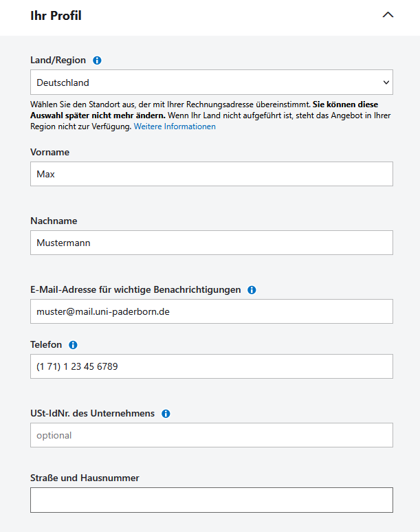Show info for E-Mail-Adresse notifications

coord(252,290)
